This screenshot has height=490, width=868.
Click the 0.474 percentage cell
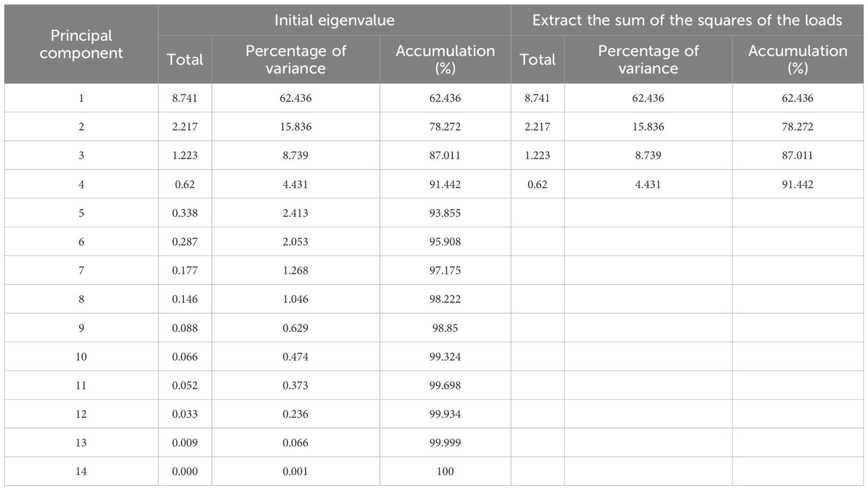coord(295,356)
